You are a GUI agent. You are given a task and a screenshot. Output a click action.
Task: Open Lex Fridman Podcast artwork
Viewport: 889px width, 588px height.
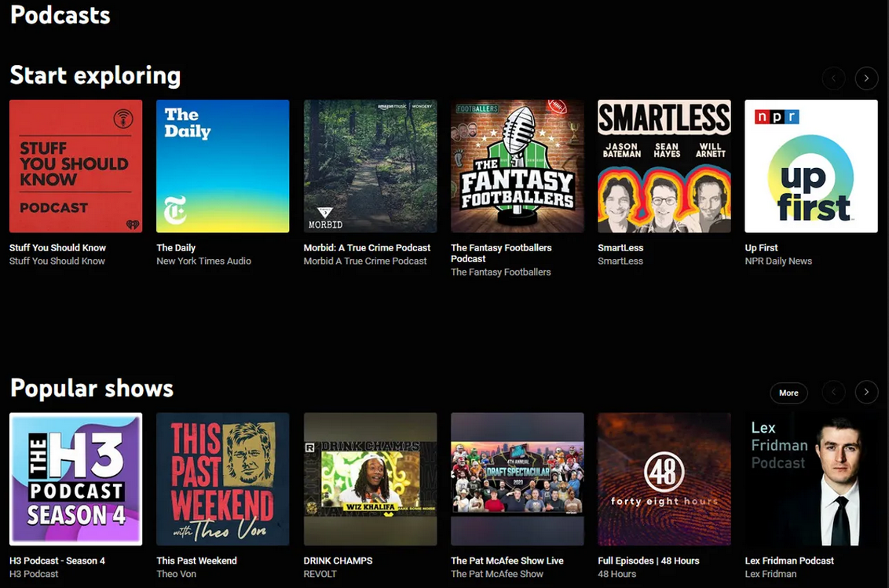pos(811,479)
